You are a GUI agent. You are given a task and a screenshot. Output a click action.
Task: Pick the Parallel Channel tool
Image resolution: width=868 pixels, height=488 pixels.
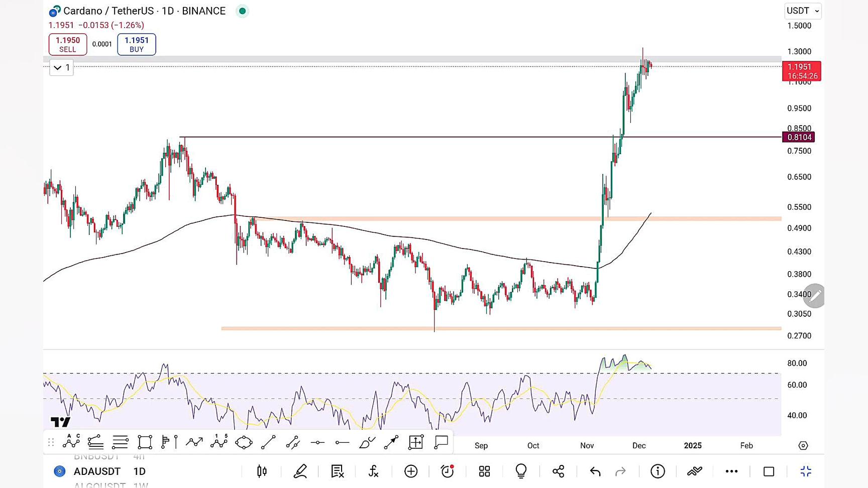click(x=293, y=442)
